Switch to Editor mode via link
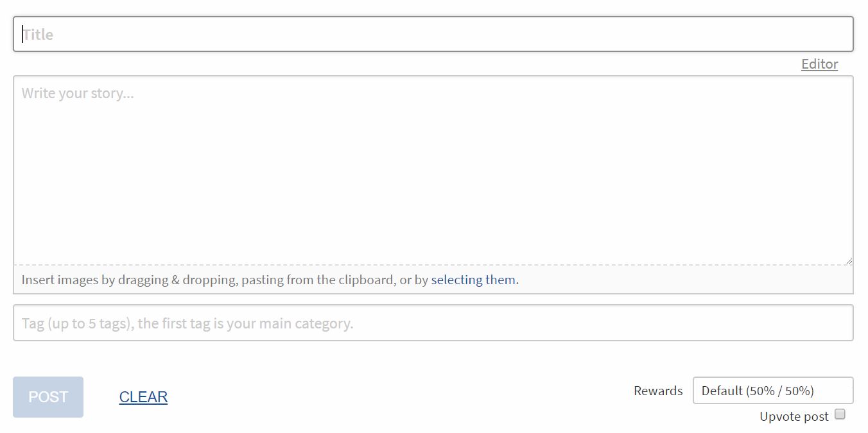This screenshot has height=433, width=868. (x=819, y=64)
